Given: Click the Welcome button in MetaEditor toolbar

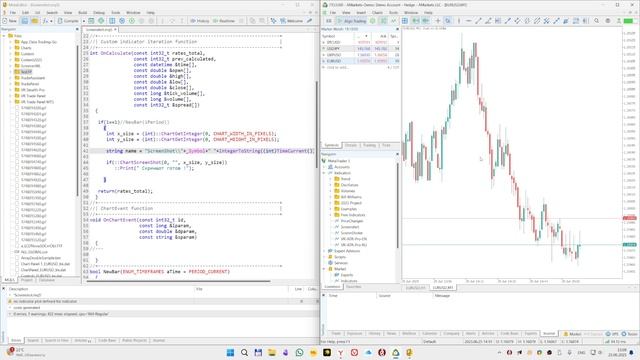Looking at the screenshot, I should click(291, 21).
